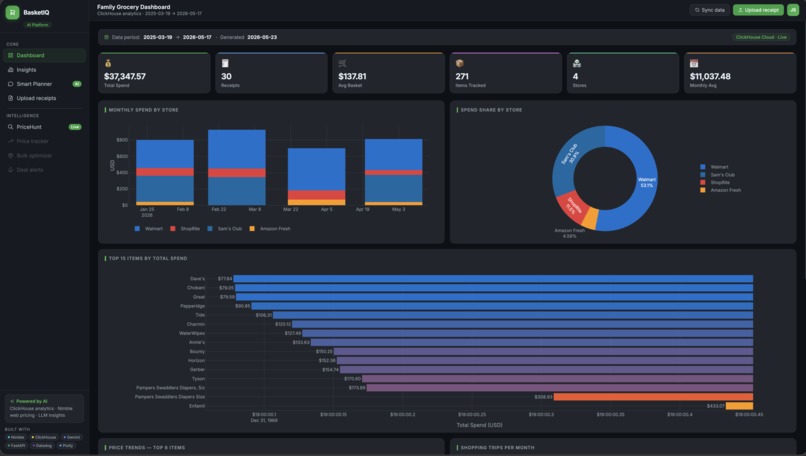
Task: Click the ClickHouse tech tag
Action: click(x=44, y=437)
